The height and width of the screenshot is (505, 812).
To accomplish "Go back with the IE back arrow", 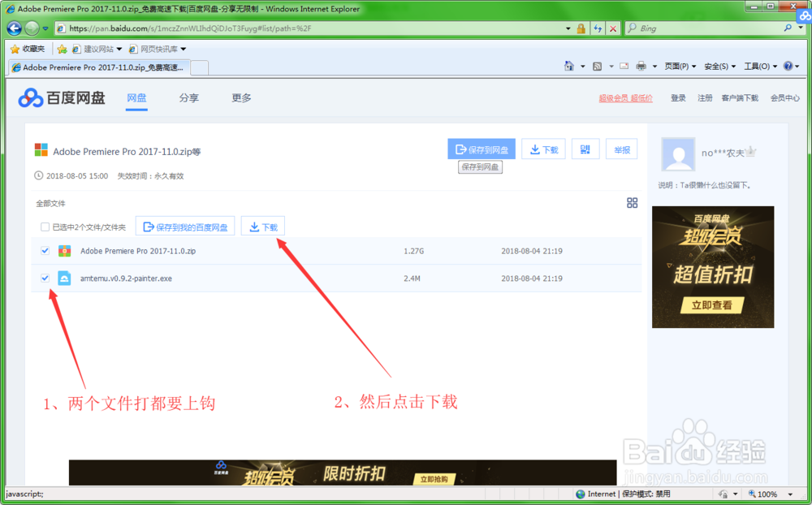I will 14,28.
